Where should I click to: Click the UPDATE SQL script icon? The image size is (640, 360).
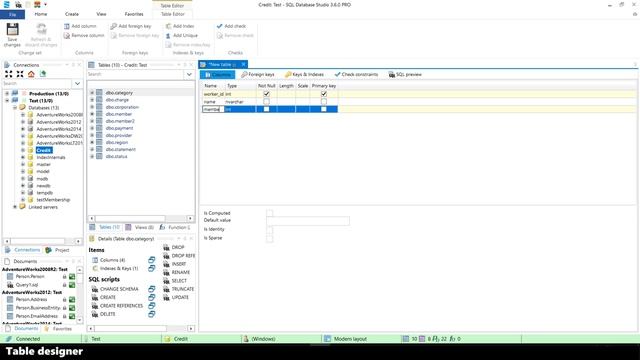click(166, 298)
